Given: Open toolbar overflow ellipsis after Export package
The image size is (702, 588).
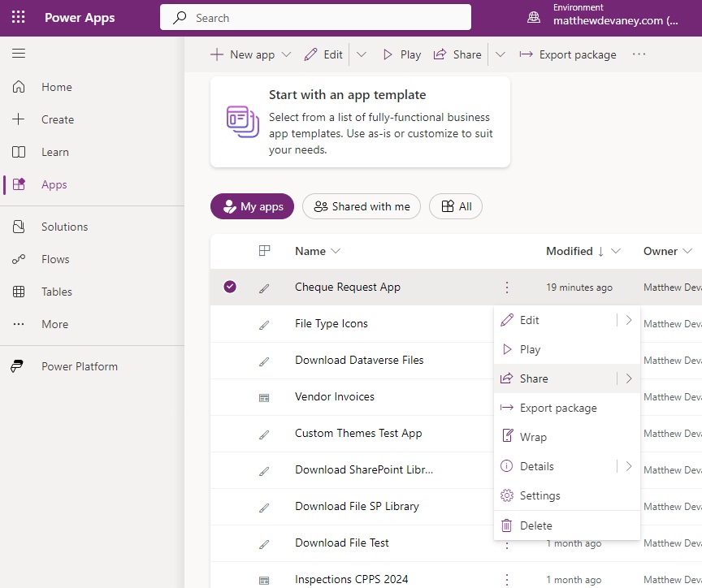Looking at the screenshot, I should coord(639,54).
